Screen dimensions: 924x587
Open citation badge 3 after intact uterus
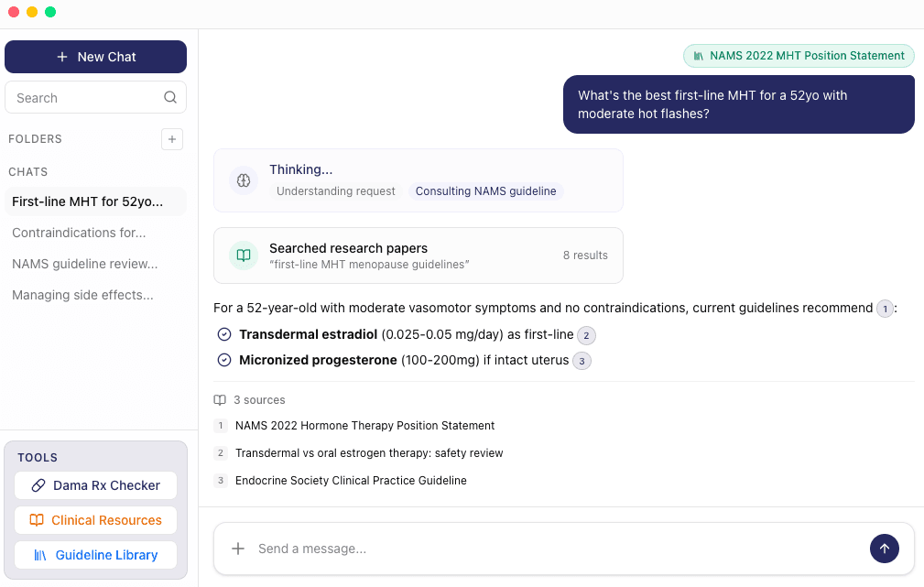(582, 361)
